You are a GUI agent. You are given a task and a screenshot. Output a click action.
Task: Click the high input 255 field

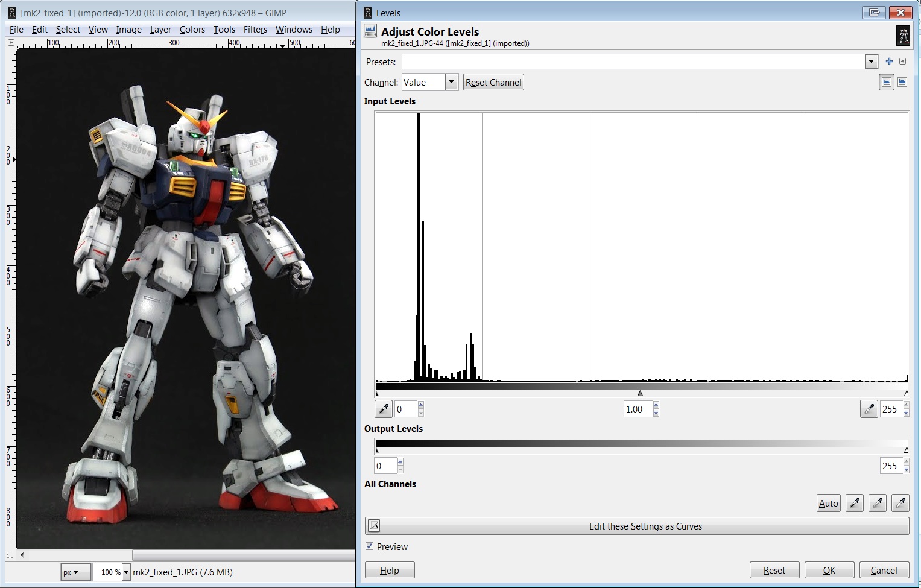point(891,409)
